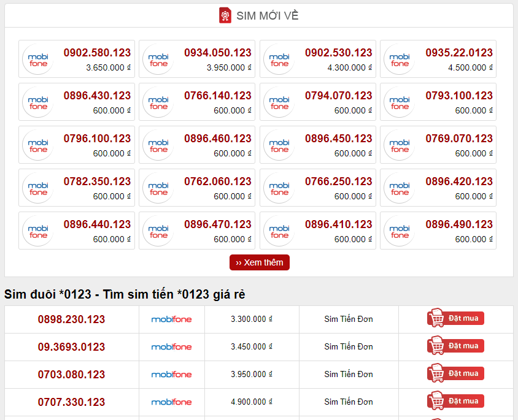Click Mobifone logo in 0707.330.123 row
Screen dimensions: 518x420
pyautogui.click(x=171, y=402)
